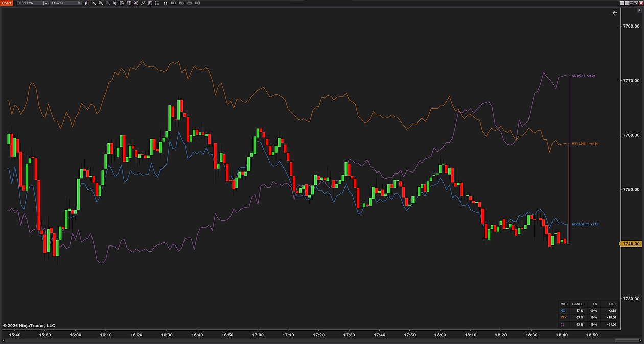
Task: Click the two-pane window layout icon
Action: (173, 3)
